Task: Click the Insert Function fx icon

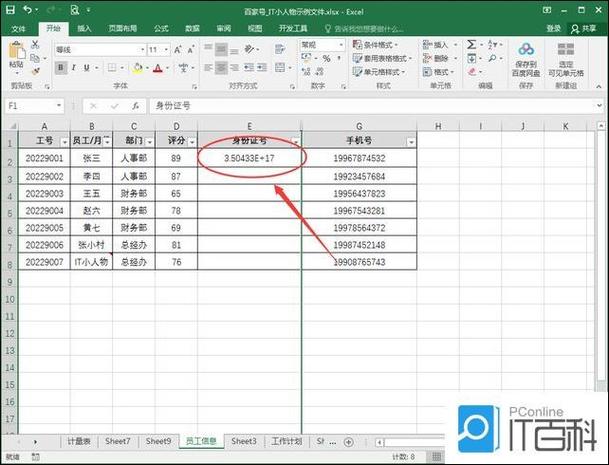Action: [135, 106]
